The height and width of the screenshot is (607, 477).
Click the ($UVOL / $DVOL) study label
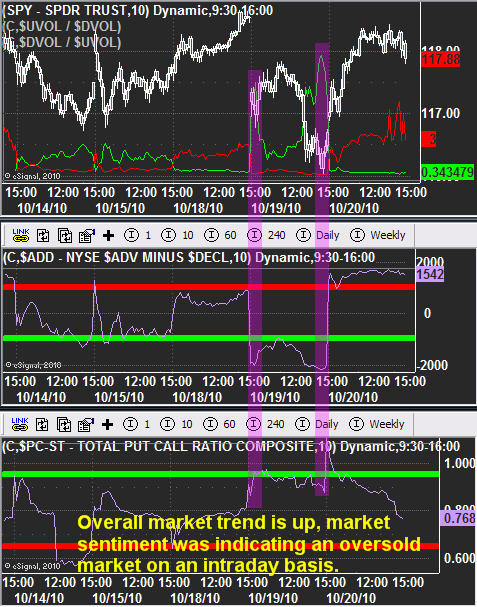click(x=62, y=26)
